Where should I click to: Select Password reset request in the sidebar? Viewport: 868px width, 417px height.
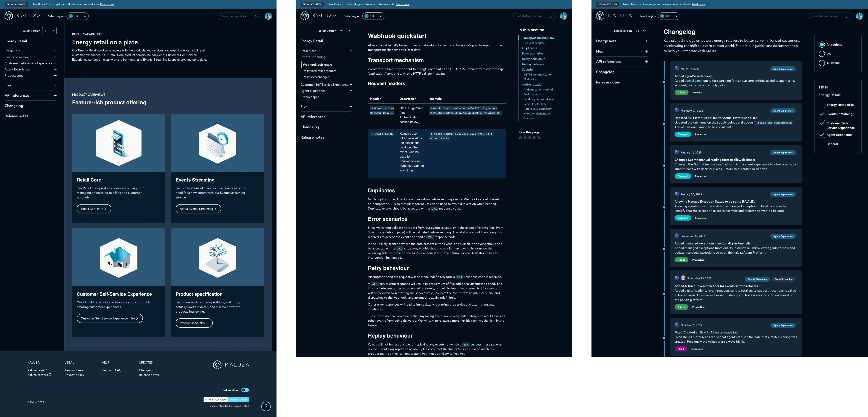pyautogui.click(x=319, y=71)
